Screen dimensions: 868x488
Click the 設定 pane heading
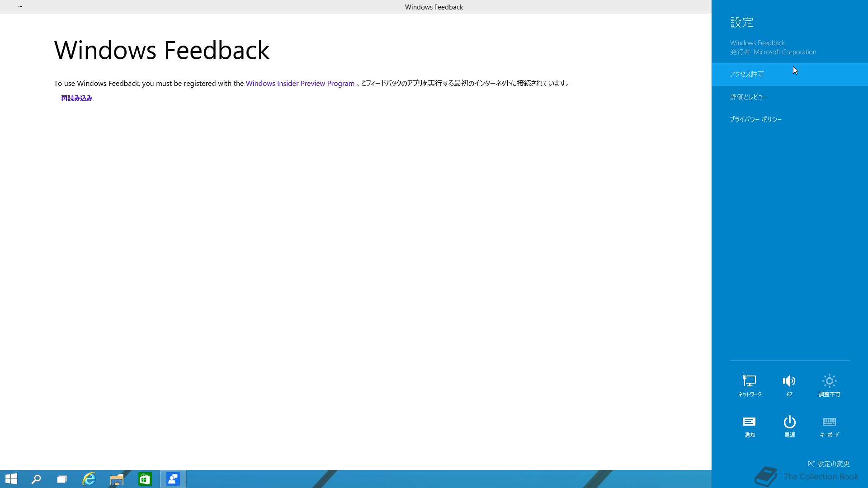(742, 22)
